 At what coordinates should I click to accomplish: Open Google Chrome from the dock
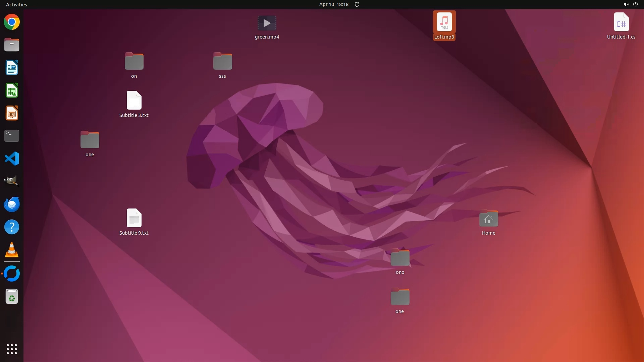(12, 22)
